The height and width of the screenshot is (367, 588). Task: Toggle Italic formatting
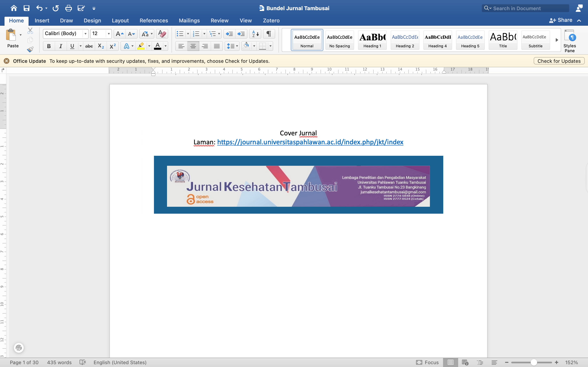pyautogui.click(x=60, y=46)
